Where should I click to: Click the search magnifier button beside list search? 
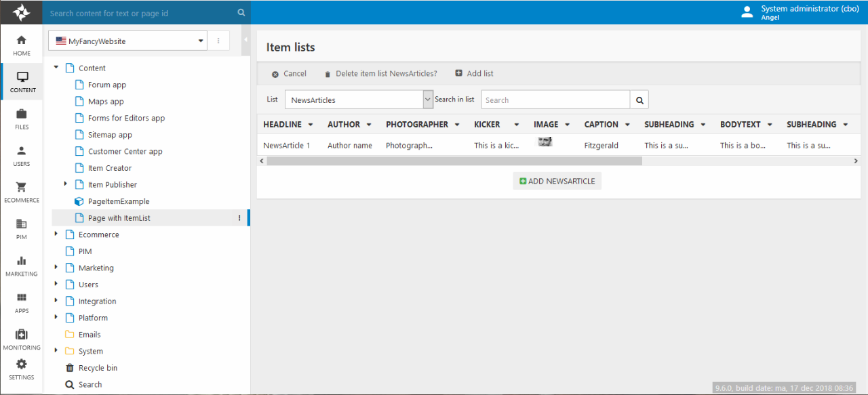(639, 100)
